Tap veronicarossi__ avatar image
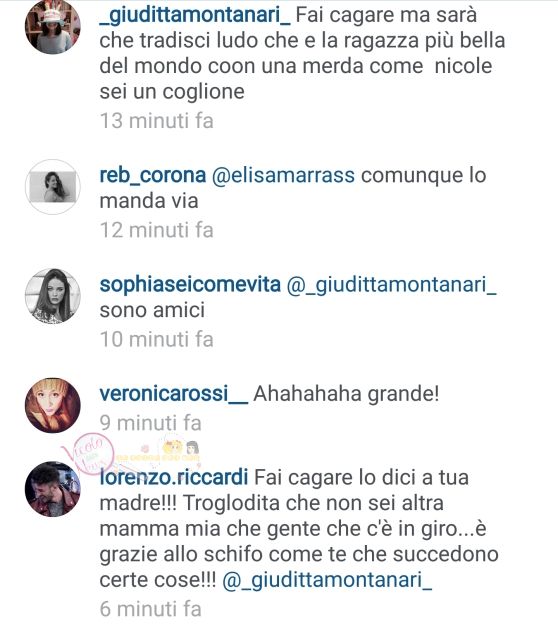 pyautogui.click(x=53, y=405)
